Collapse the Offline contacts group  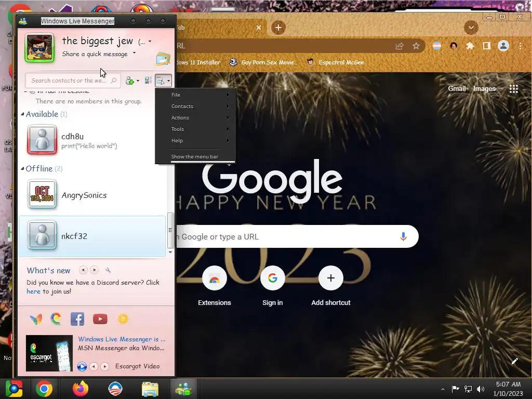22,169
